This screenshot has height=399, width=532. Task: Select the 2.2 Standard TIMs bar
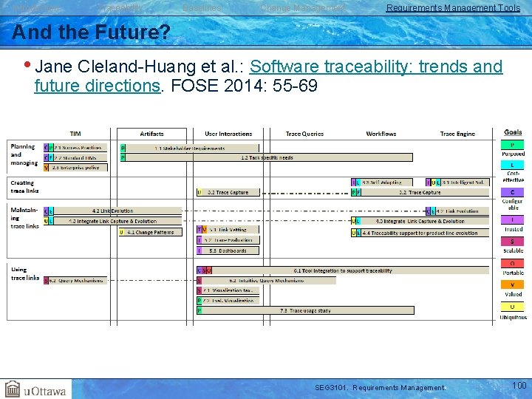point(75,157)
